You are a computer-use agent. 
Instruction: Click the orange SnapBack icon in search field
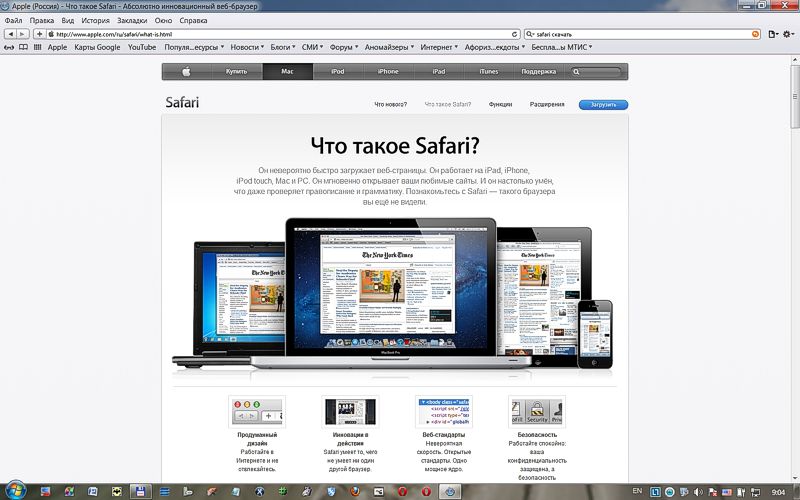click(x=755, y=34)
